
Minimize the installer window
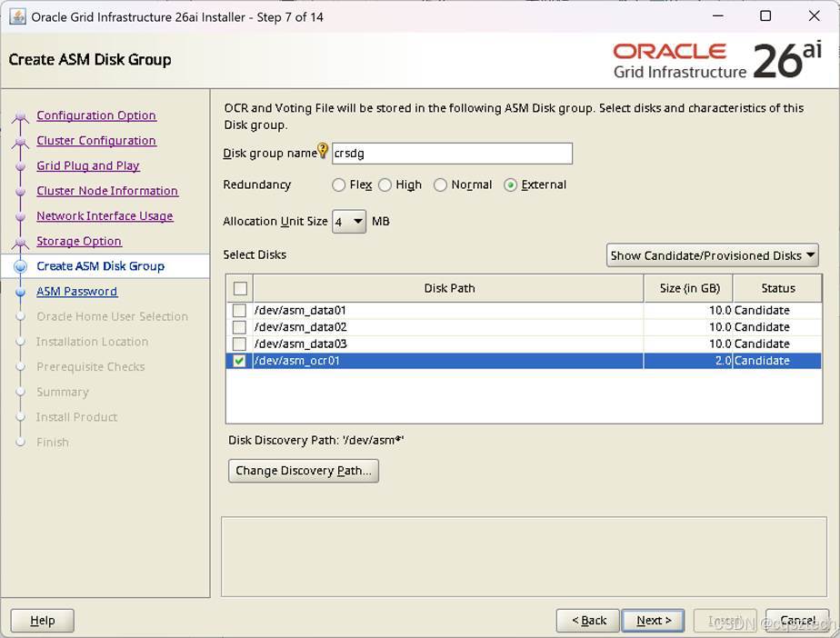(x=718, y=16)
